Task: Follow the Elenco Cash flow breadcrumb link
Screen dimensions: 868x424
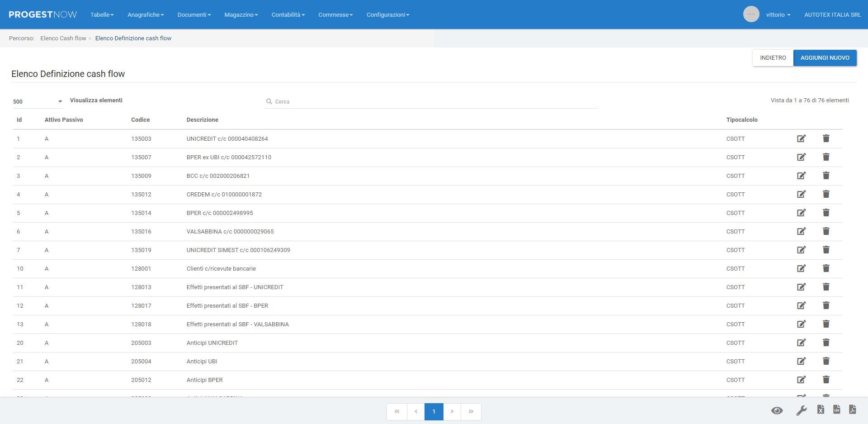Action: [63, 38]
